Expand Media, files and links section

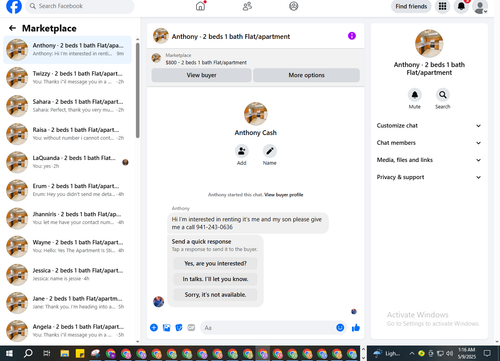coord(429,160)
